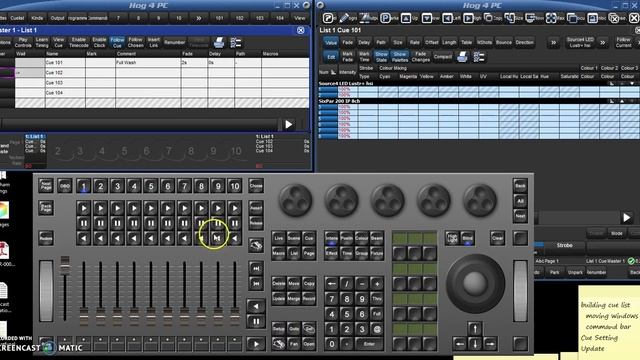This screenshot has width=640, height=360.
Task: Click the Insert Link button
Action: pyautogui.click(x=154, y=42)
